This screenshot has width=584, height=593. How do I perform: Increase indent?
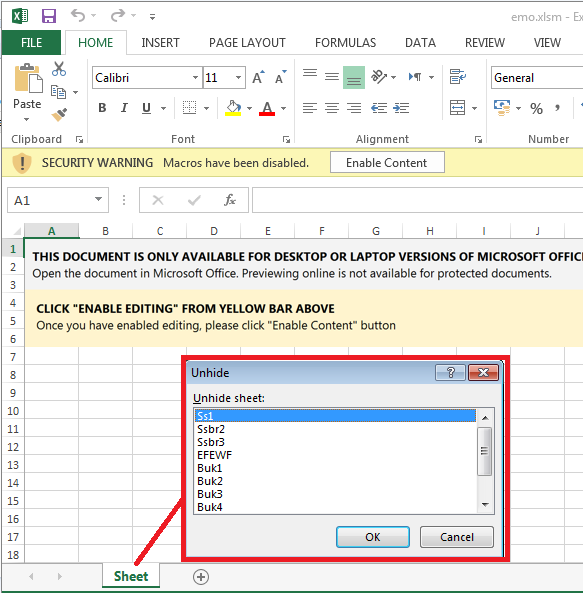[401, 108]
